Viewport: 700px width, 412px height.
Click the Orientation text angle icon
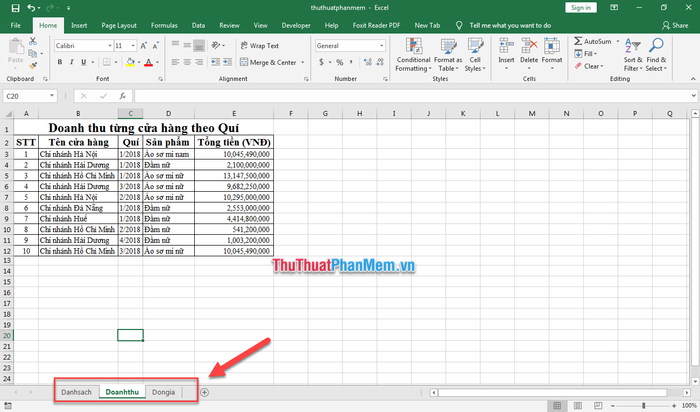pos(216,45)
